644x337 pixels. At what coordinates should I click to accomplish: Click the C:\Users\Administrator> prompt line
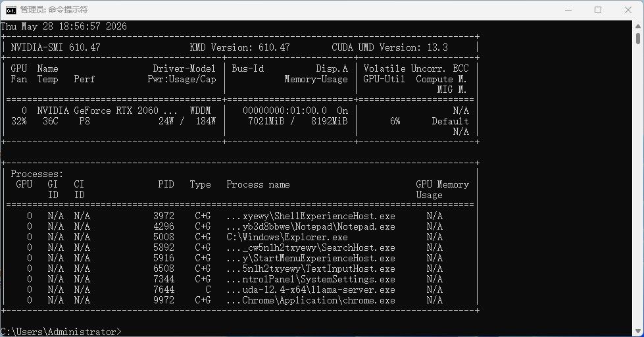click(61, 332)
